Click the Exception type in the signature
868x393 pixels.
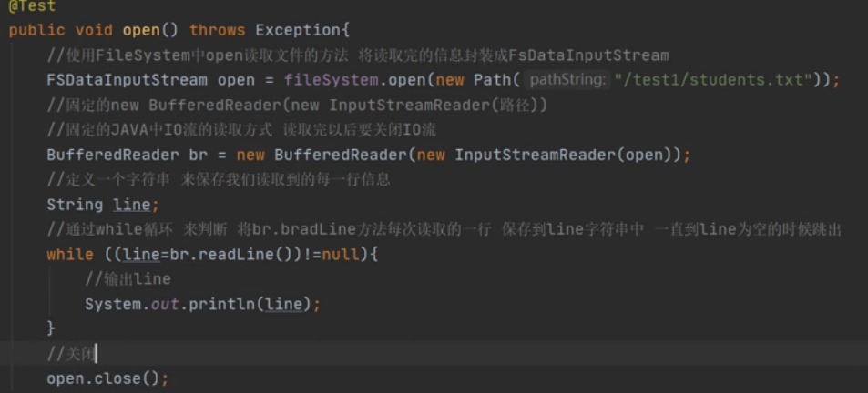pos(299,30)
